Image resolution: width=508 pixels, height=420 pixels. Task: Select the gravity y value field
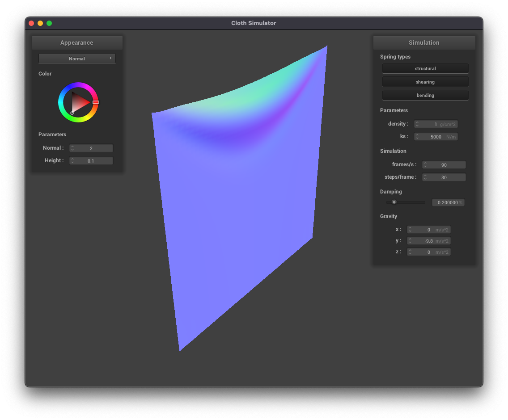429,241
